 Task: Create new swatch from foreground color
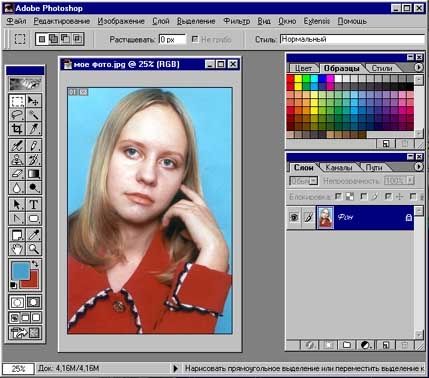[x=386, y=144]
